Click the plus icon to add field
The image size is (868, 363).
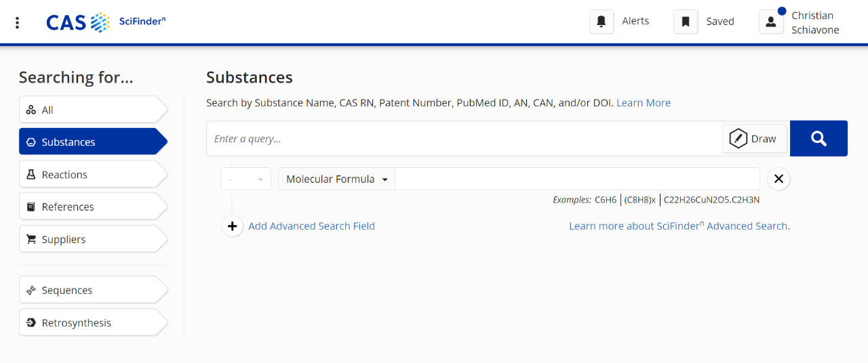coord(233,226)
